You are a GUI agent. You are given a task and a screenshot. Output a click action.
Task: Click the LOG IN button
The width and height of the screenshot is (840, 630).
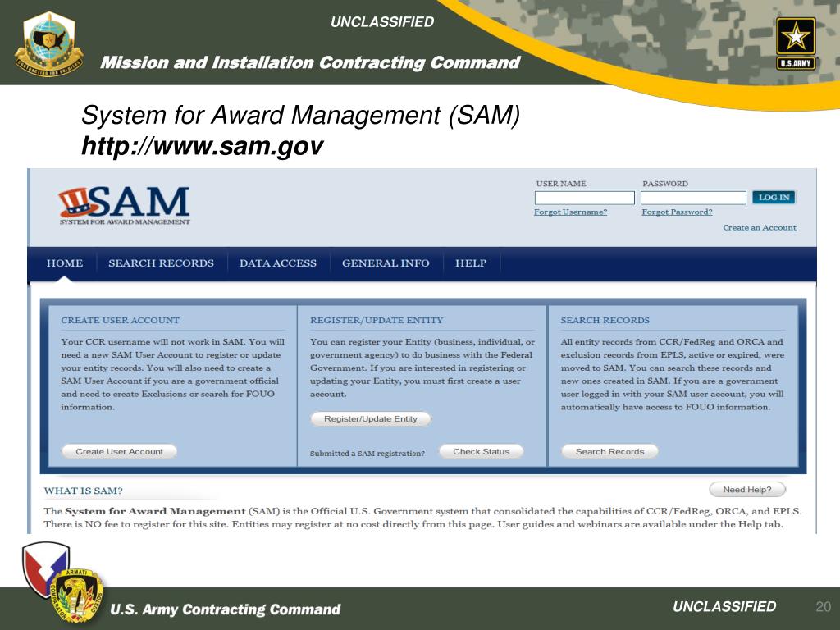tap(774, 197)
